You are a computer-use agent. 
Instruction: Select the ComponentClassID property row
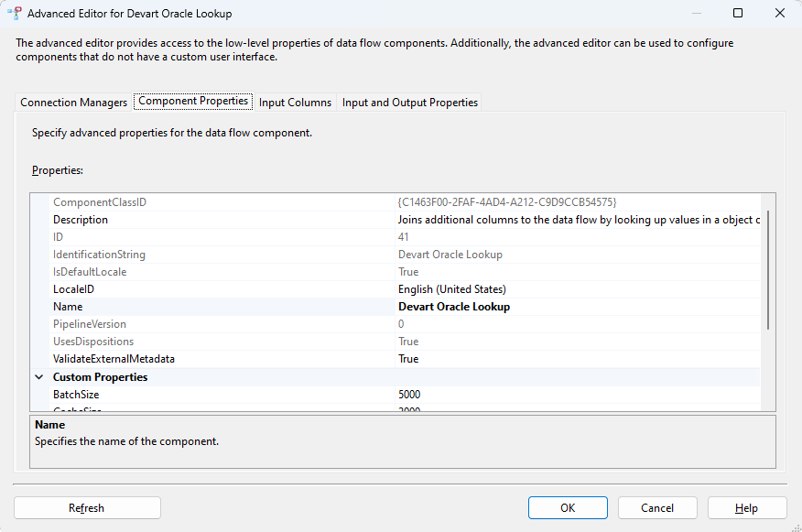99,201
